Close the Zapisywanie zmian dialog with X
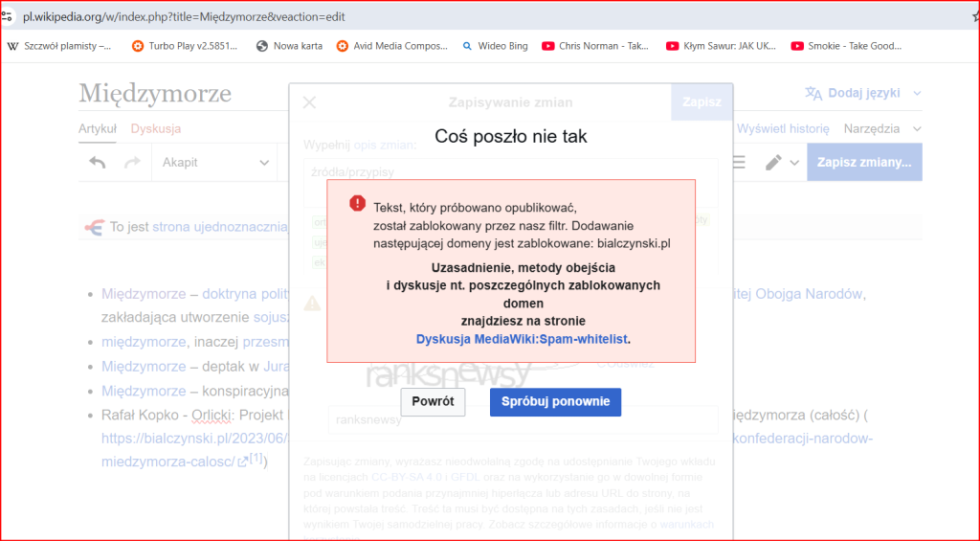 (x=309, y=102)
